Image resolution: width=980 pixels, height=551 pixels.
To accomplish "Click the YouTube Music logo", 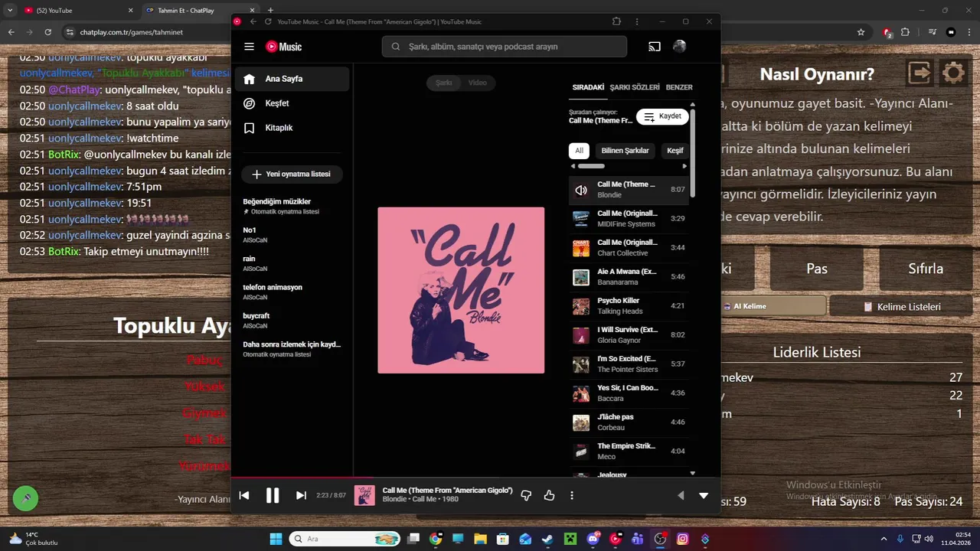I will 284,47.
